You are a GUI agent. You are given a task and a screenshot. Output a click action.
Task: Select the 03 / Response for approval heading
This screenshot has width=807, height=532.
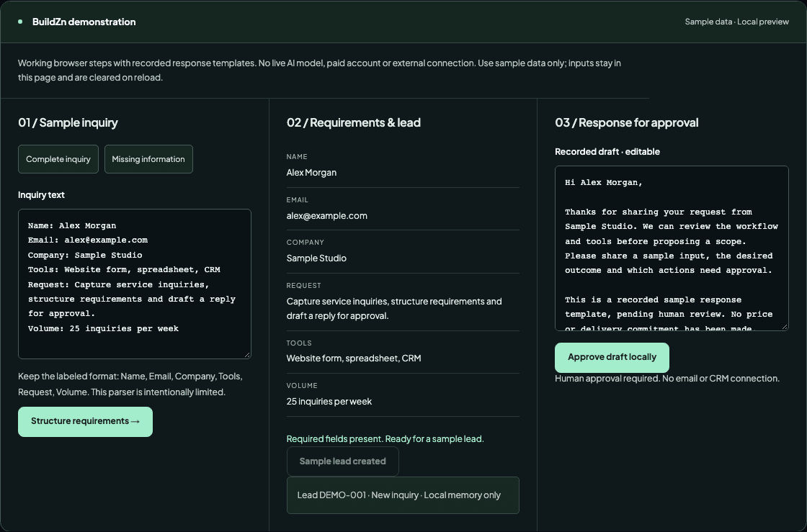pyautogui.click(x=626, y=122)
